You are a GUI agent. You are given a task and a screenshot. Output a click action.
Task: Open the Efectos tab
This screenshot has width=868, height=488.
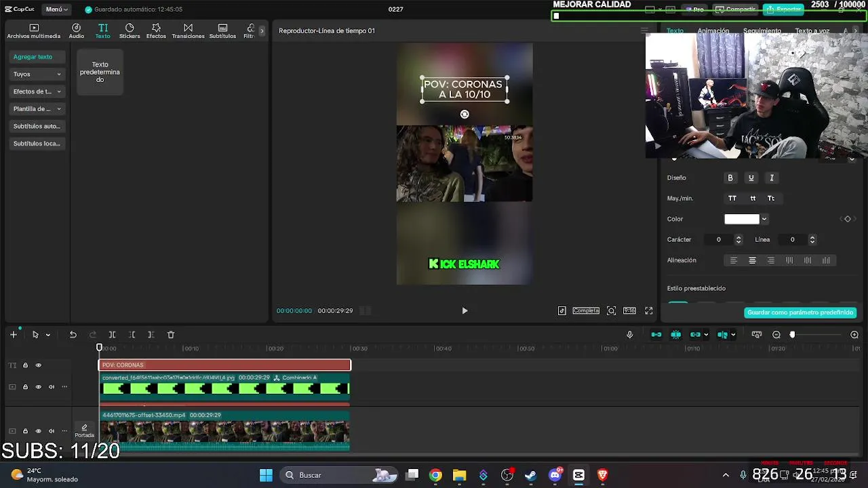156,31
